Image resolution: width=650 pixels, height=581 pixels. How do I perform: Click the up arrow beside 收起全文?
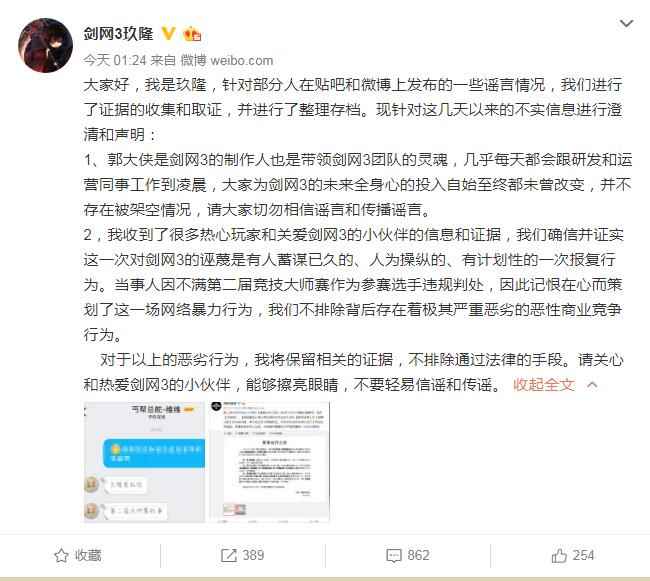pyautogui.click(x=592, y=385)
